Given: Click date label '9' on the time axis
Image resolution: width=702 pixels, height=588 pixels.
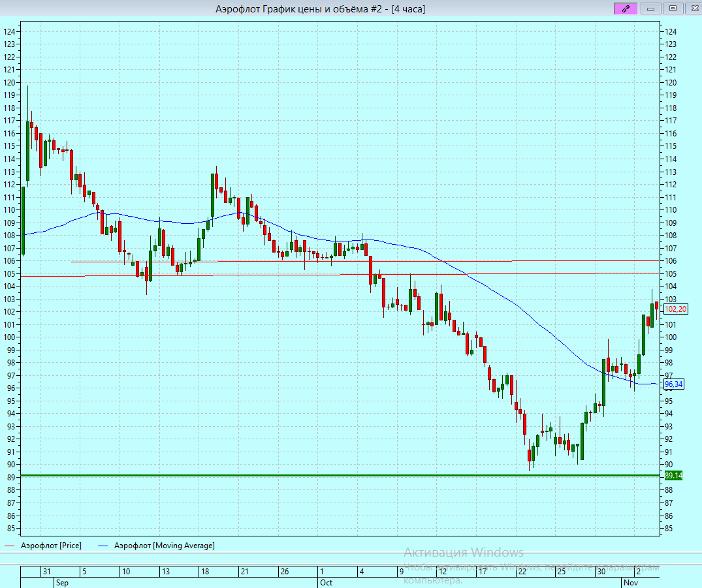Looking at the screenshot, I should pyautogui.click(x=401, y=572).
